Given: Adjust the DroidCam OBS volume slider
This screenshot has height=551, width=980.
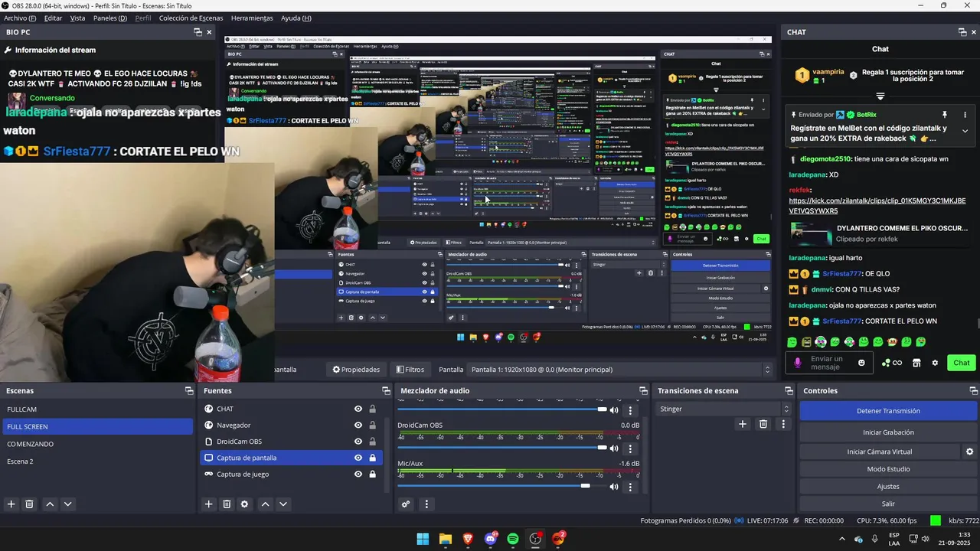Looking at the screenshot, I should 502,448.
